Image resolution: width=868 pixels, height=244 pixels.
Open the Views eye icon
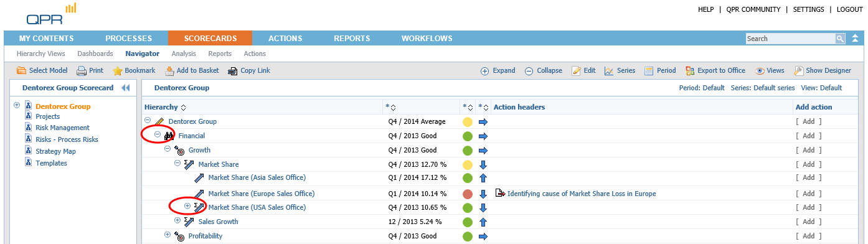[x=760, y=70]
